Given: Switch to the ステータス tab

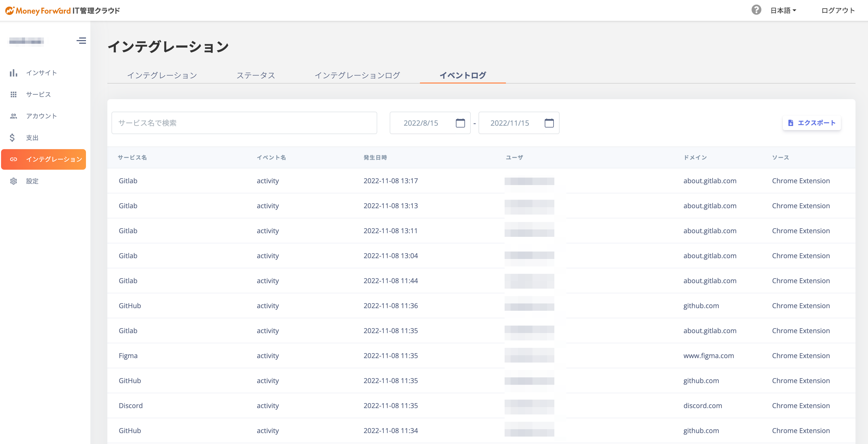Looking at the screenshot, I should tap(256, 75).
